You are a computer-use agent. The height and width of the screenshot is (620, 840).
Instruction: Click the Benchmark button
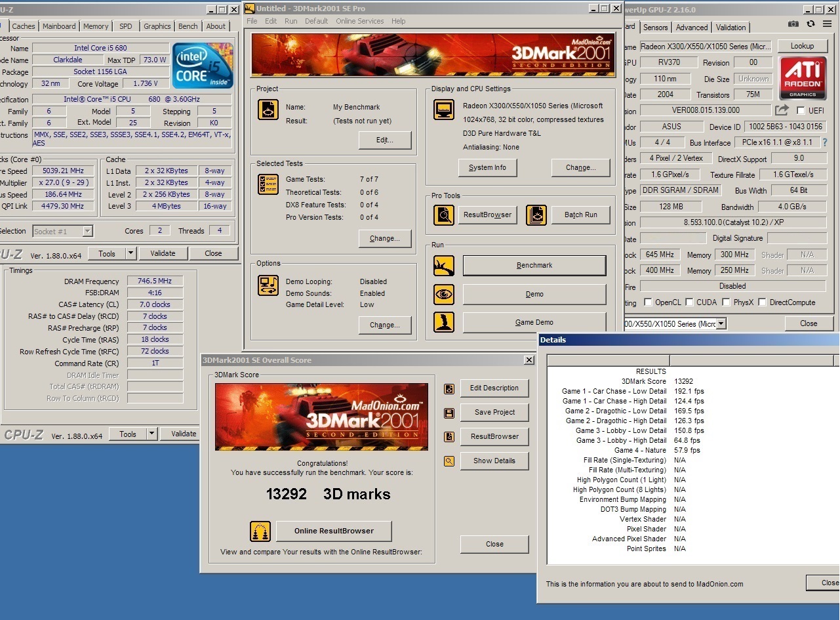pos(534,266)
